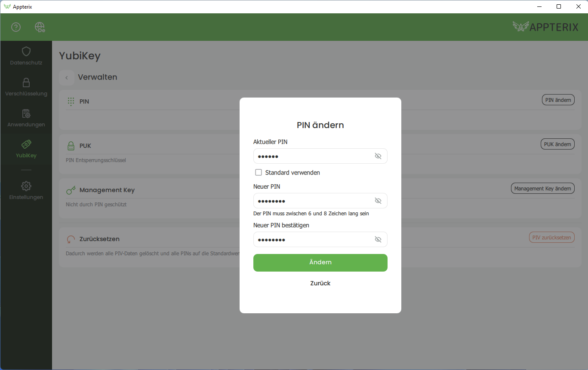This screenshot has width=588, height=370.
Task: Confirm PIN change with Ändern button
Action: tap(320, 263)
